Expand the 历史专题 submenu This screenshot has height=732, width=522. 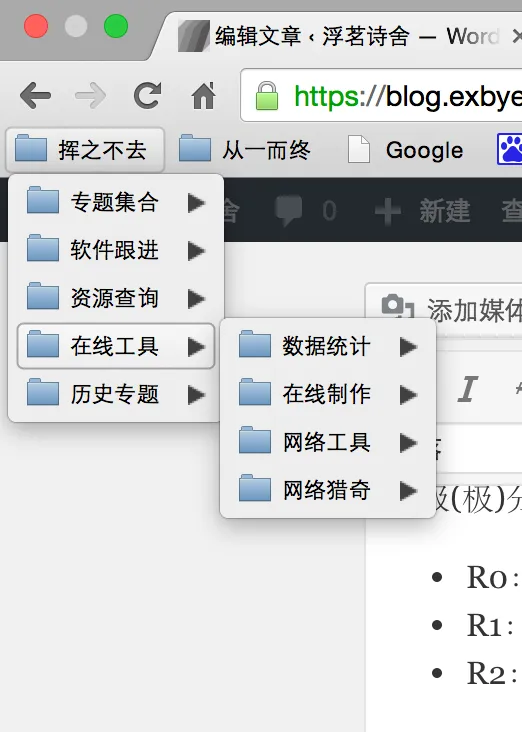[x=116, y=394]
